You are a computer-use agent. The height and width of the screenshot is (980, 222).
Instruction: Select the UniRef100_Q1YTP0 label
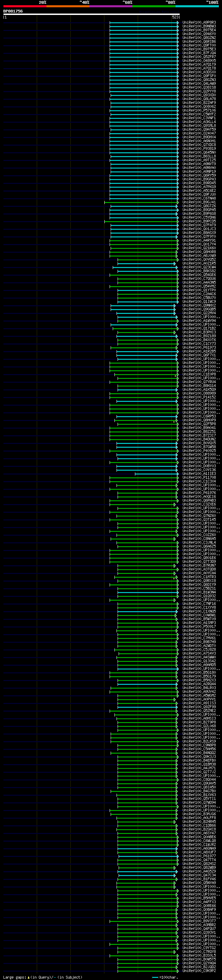click(x=199, y=290)
